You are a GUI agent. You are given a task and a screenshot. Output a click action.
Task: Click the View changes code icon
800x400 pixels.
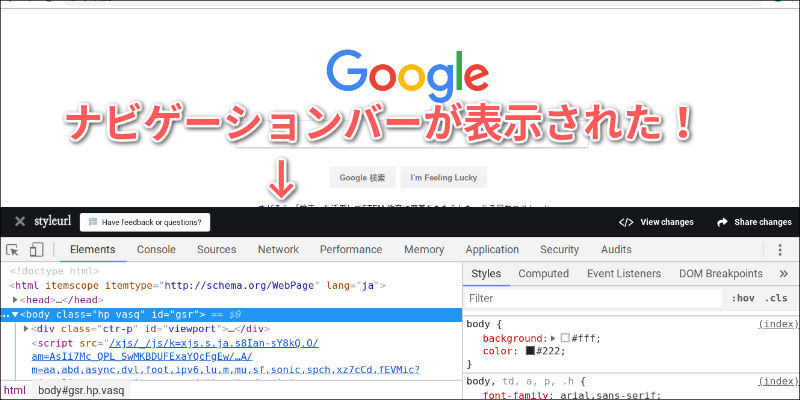(x=626, y=222)
